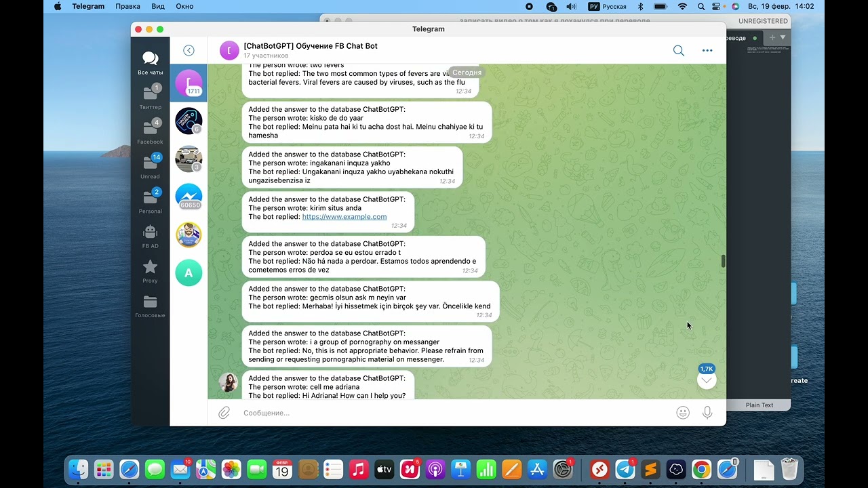Open the All chats folder
This screenshot has width=868, height=488.
(x=150, y=63)
